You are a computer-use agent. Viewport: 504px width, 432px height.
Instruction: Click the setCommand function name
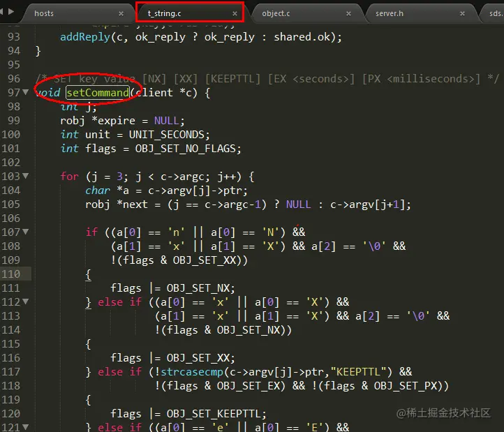pos(98,93)
